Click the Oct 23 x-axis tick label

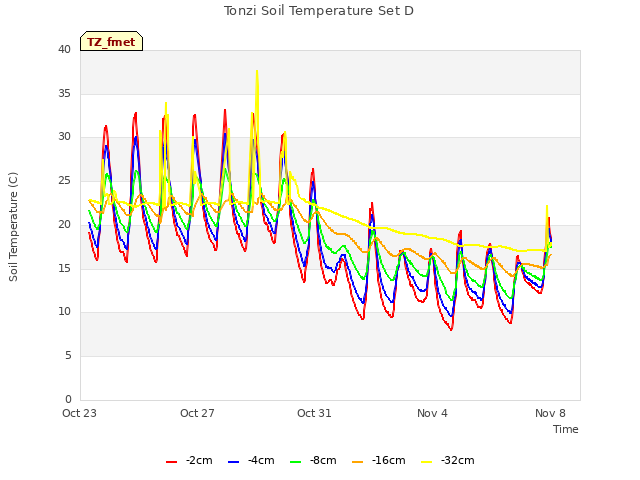point(79,413)
